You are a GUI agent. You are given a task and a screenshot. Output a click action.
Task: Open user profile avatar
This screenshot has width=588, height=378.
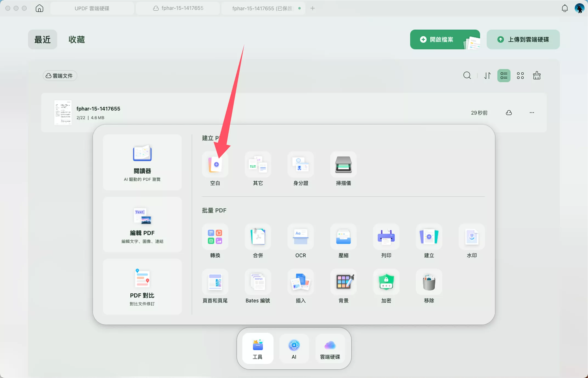point(579,8)
